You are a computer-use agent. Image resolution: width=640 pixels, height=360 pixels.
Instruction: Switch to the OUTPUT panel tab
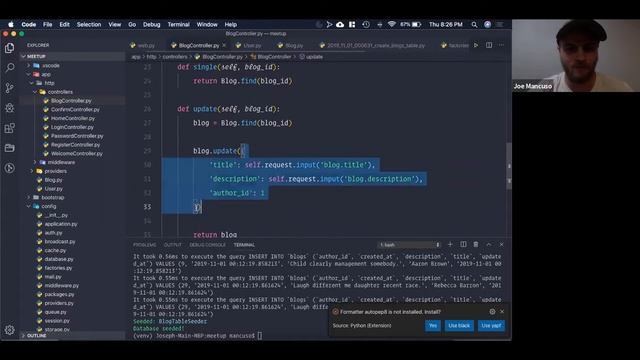coord(173,245)
